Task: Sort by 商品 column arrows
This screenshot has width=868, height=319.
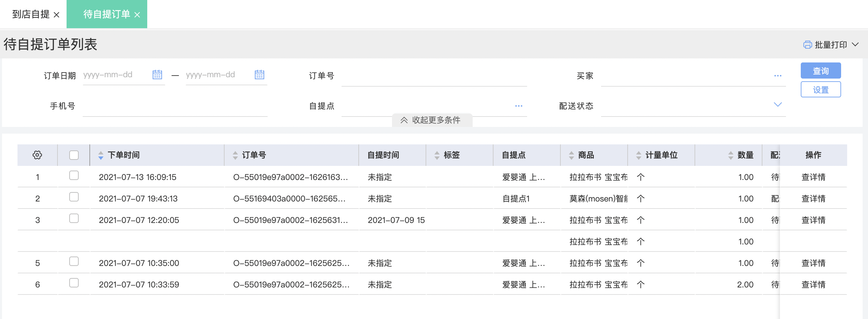Action: (x=571, y=155)
